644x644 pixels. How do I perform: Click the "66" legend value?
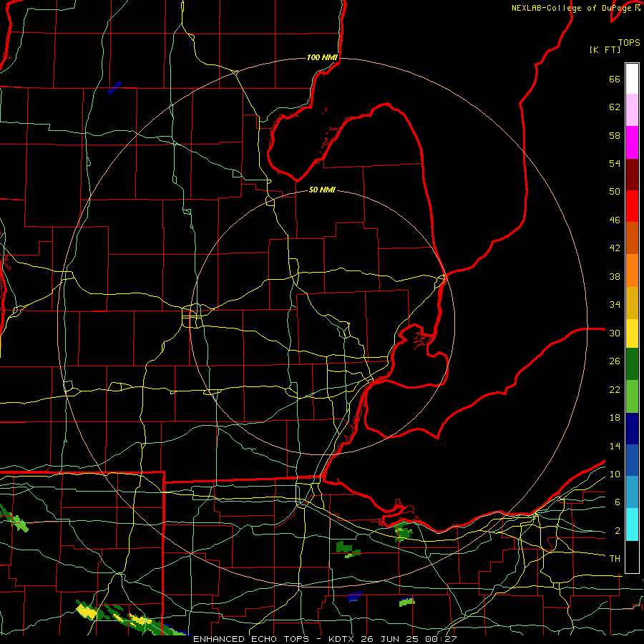coord(615,79)
